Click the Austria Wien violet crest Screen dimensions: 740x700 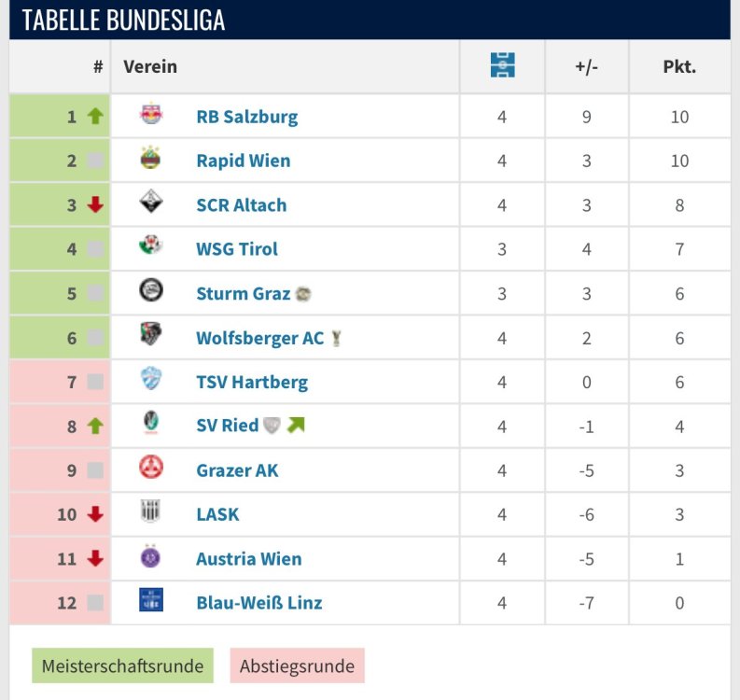[x=150, y=557]
